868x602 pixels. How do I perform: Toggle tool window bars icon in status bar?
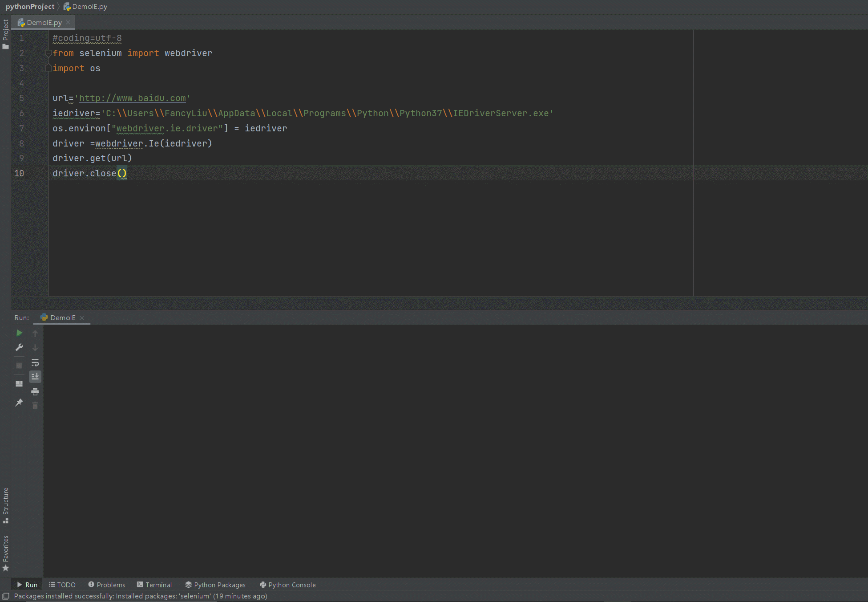click(6, 596)
